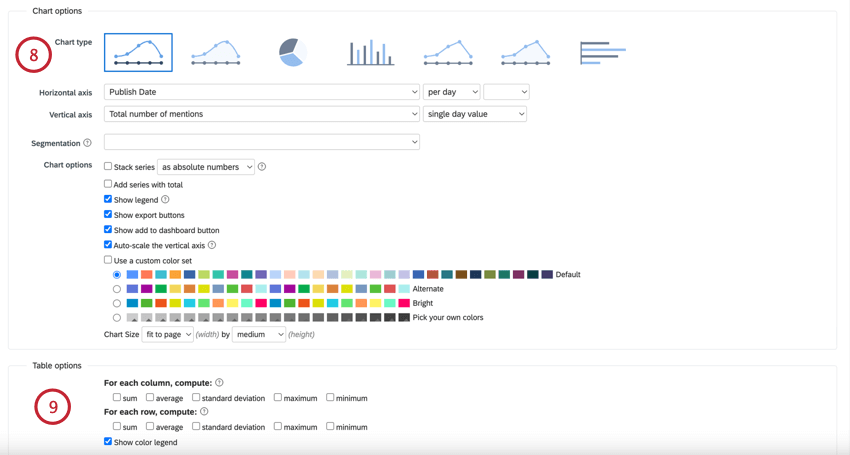
Task: Pick the horizontal bar chart type
Action: (603, 53)
